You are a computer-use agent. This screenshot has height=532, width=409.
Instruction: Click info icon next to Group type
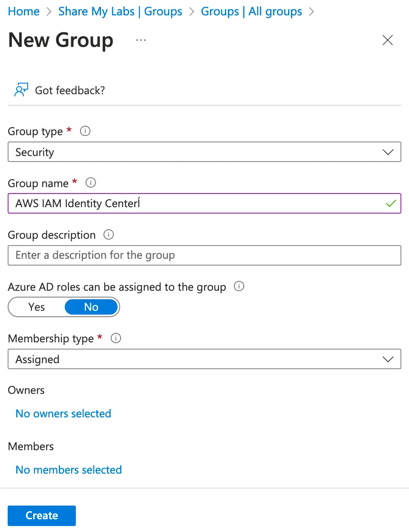[x=85, y=131]
